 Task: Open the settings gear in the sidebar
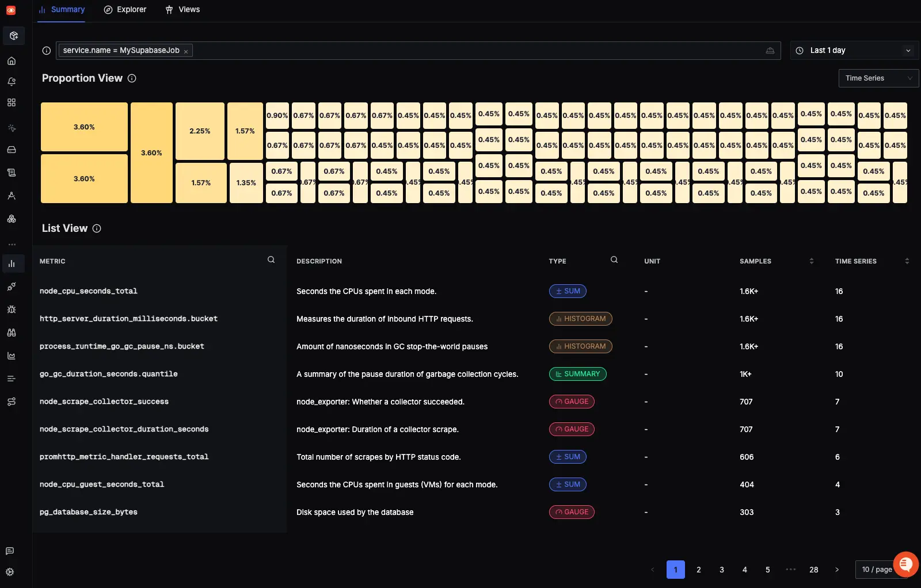[x=10, y=572]
